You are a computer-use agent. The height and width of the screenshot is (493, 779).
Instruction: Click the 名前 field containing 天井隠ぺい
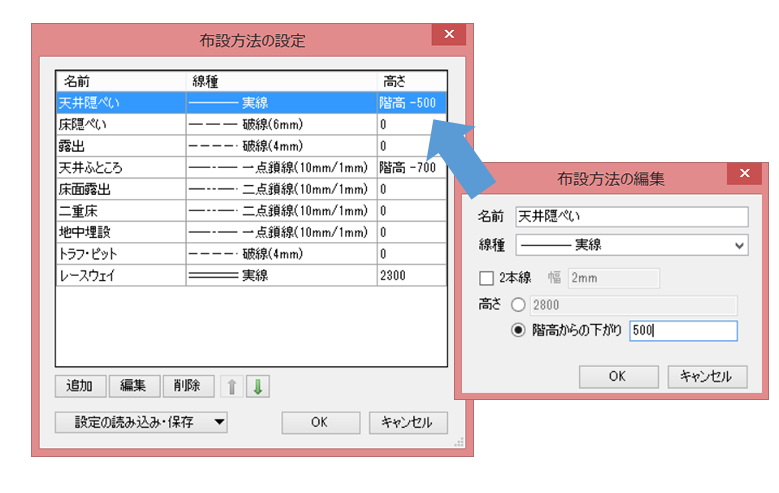(x=632, y=217)
